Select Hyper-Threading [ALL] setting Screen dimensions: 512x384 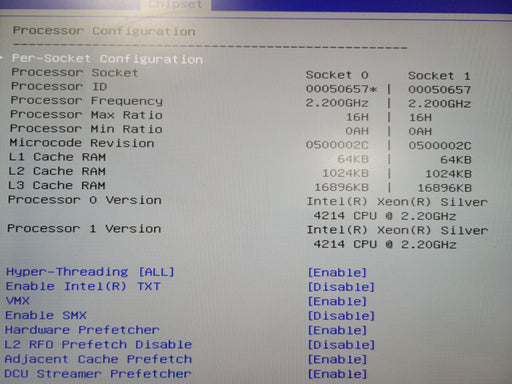click(90, 272)
